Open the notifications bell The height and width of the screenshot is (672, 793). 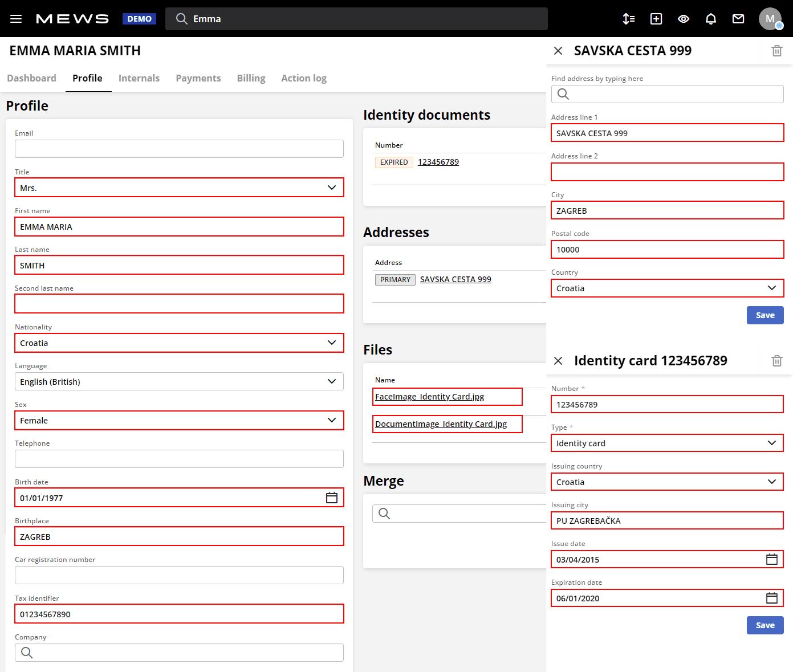coord(711,19)
